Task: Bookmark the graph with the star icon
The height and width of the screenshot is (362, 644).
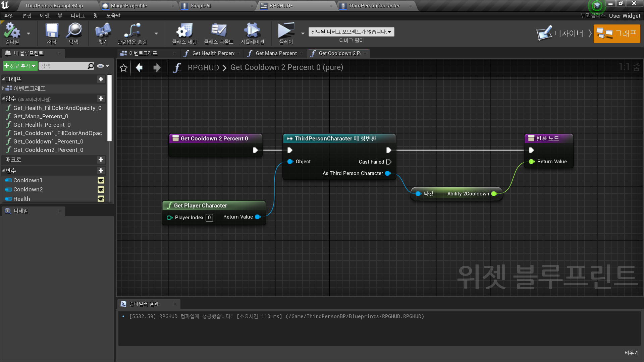Action: pyautogui.click(x=123, y=68)
